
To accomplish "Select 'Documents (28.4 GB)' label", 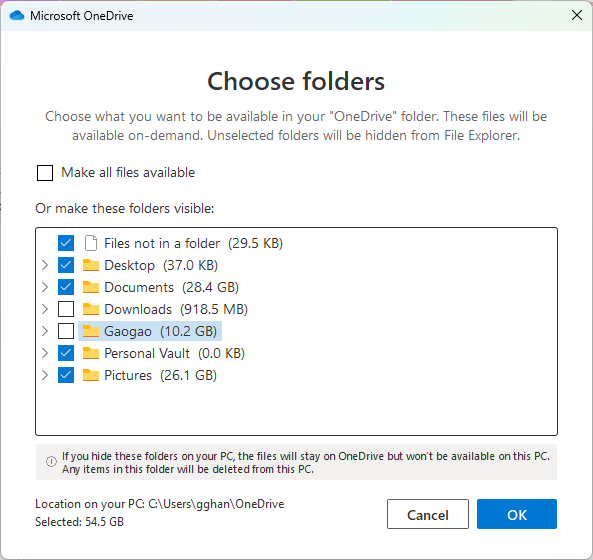I will [x=171, y=287].
